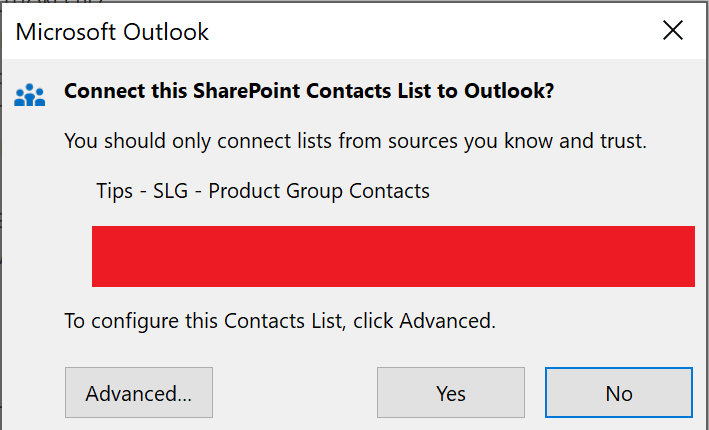Image resolution: width=709 pixels, height=430 pixels.
Task: Close the Microsoft Outlook dialog
Action: click(673, 30)
